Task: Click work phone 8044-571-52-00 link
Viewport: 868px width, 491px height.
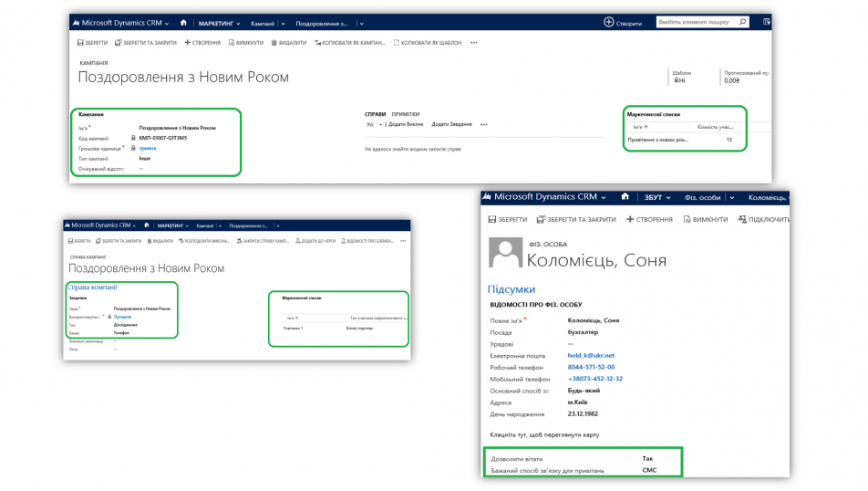Action: [591, 367]
